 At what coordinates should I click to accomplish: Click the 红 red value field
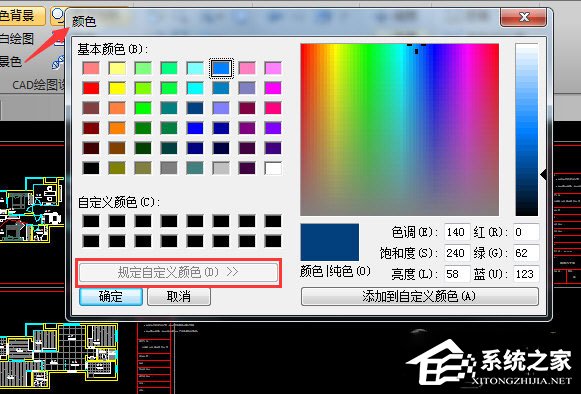tap(526, 232)
